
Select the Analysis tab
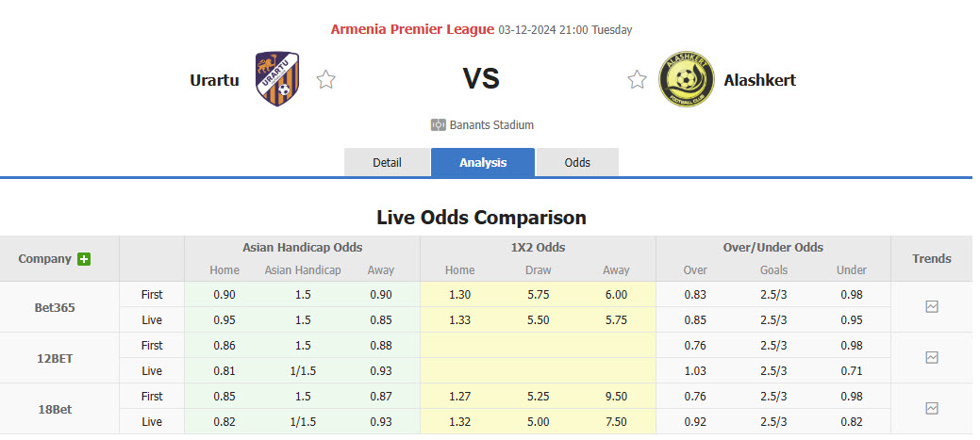pos(483,162)
